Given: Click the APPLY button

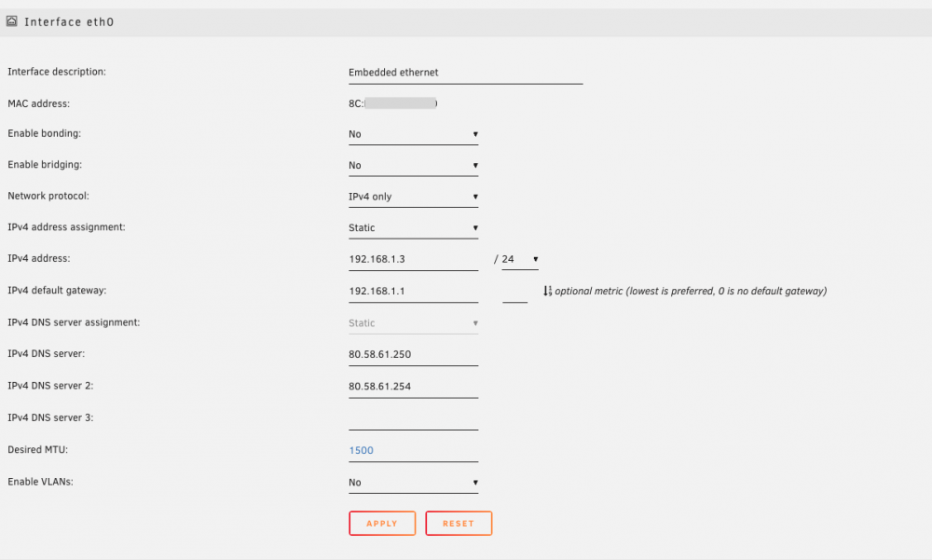Looking at the screenshot, I should (x=382, y=523).
